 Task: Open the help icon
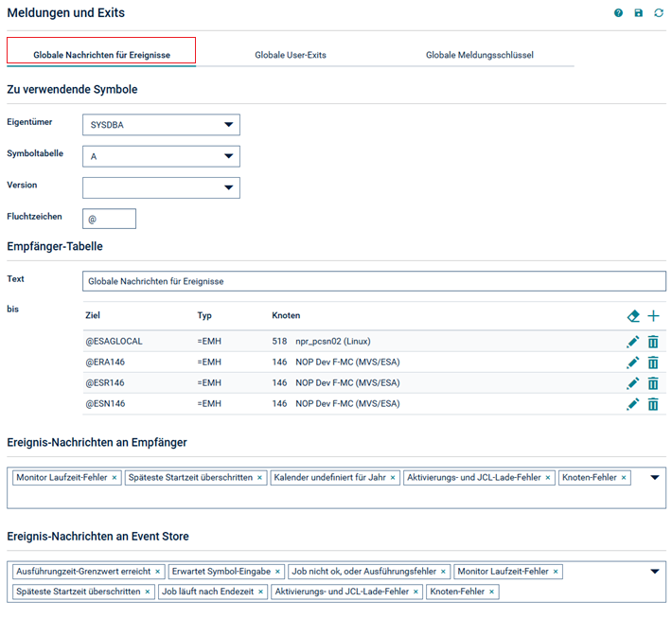618,13
